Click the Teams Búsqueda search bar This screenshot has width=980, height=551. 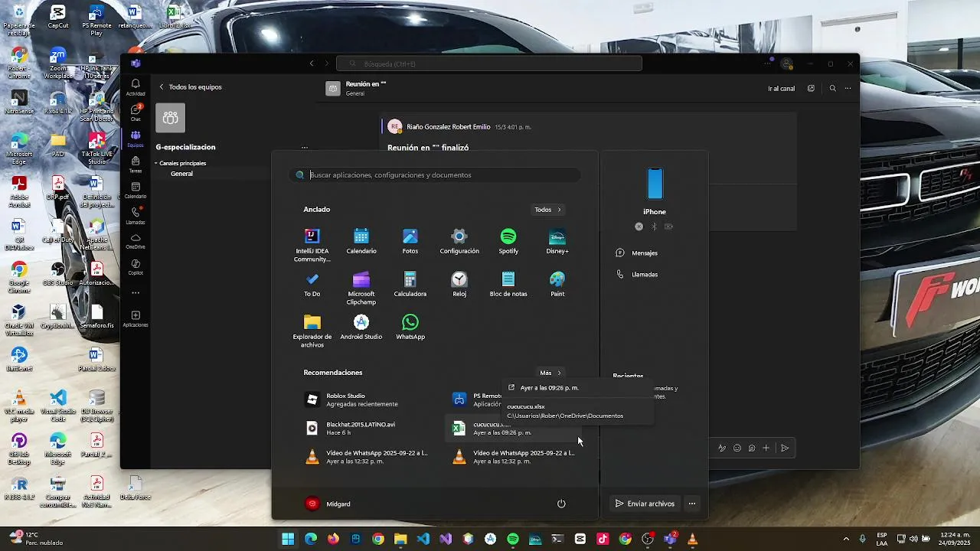[x=489, y=64]
